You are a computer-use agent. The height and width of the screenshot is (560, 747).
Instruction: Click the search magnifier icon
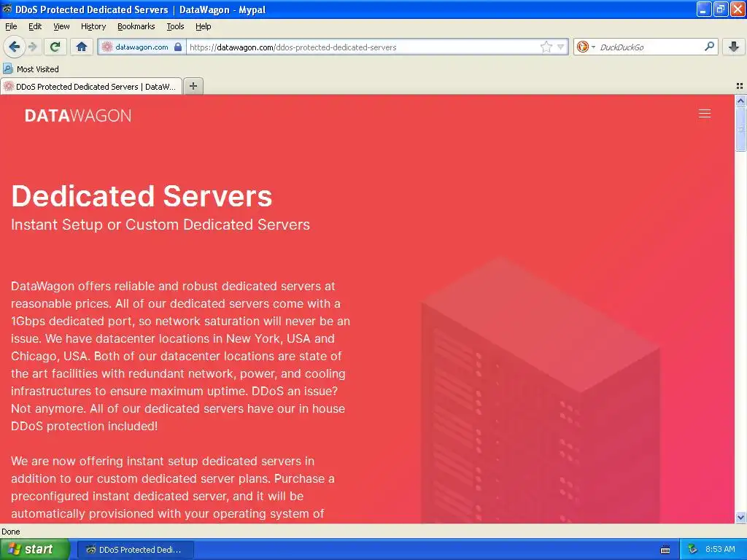click(x=709, y=47)
